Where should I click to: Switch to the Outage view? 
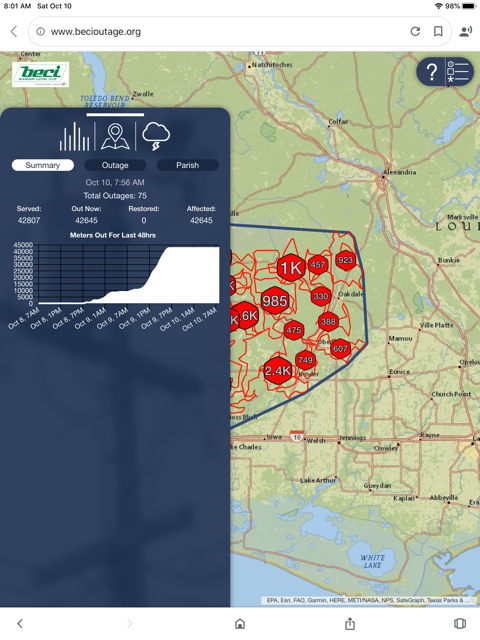point(115,165)
